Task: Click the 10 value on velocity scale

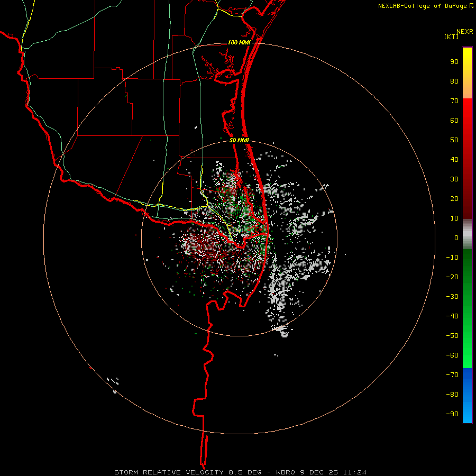Action: [454, 218]
